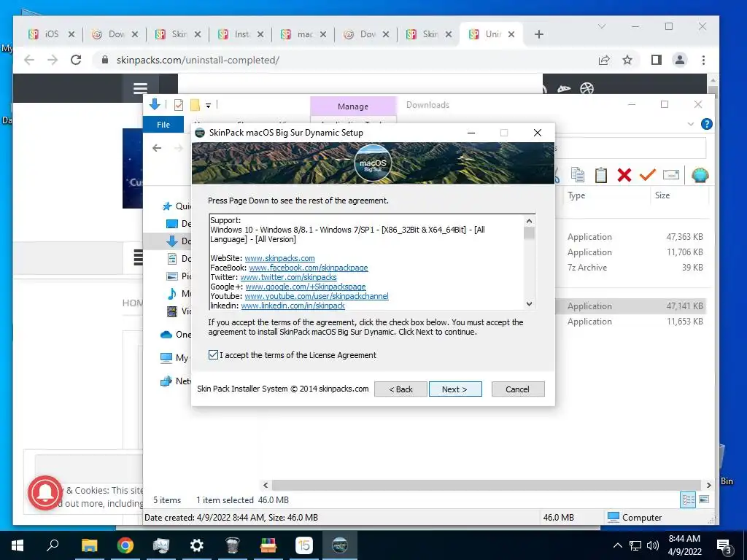Click Explorer horizontal scrollbar right arrow

tap(709, 485)
